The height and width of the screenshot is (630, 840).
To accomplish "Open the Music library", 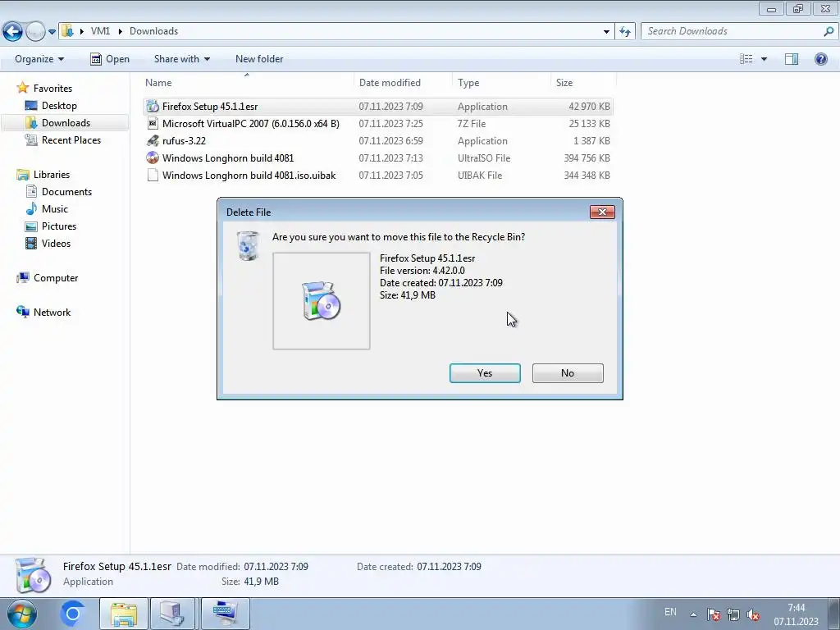I will pos(55,209).
